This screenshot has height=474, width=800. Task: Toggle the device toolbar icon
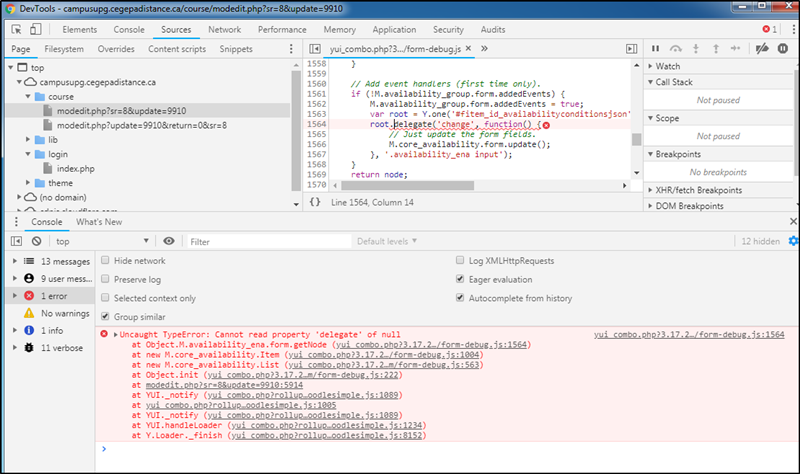pos(37,30)
